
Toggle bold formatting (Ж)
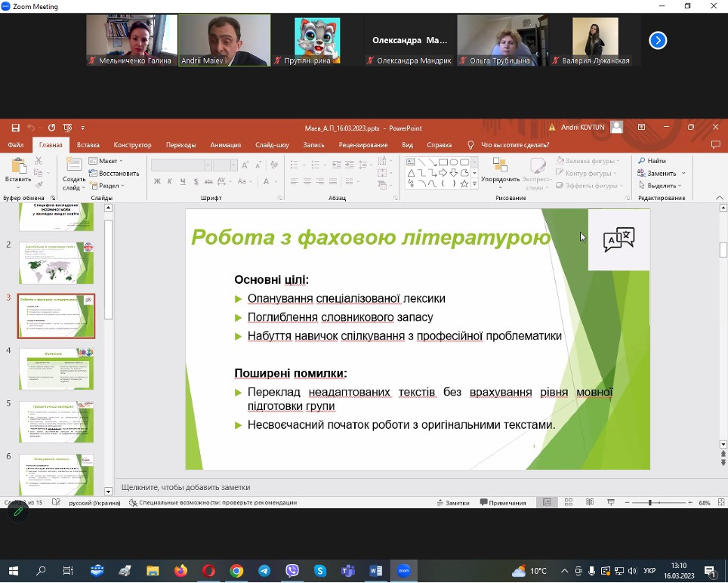click(x=157, y=181)
